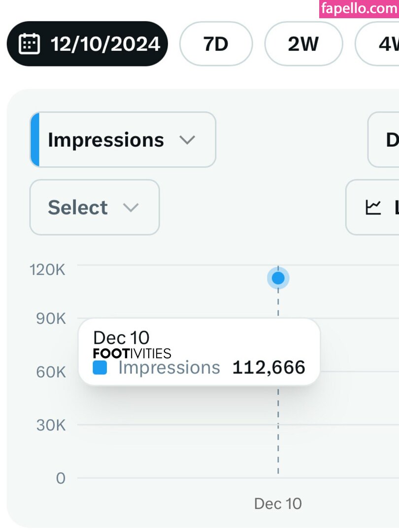Expand the Select comparison dropdown
Screen dimensions: 399x532
pyautogui.click(x=95, y=207)
